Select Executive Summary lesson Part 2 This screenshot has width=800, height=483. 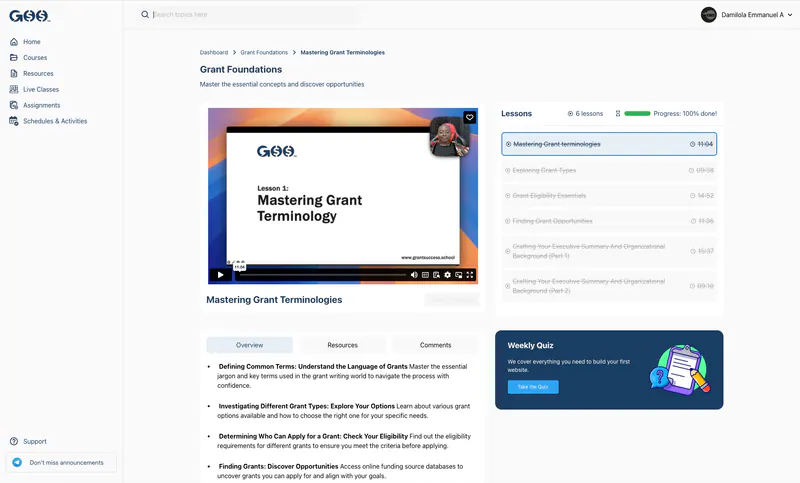click(x=609, y=286)
